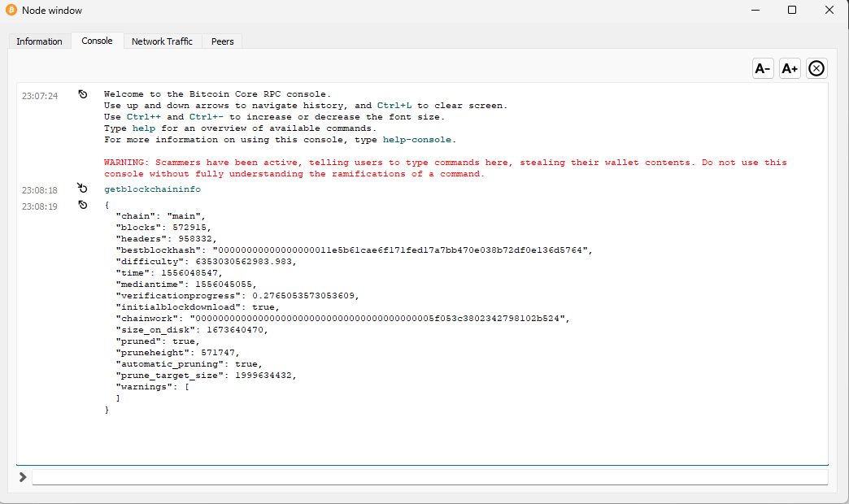Click the Welcome to the Bitcoin Core line
Image resolution: width=849 pixels, height=504 pixels.
[x=217, y=94]
